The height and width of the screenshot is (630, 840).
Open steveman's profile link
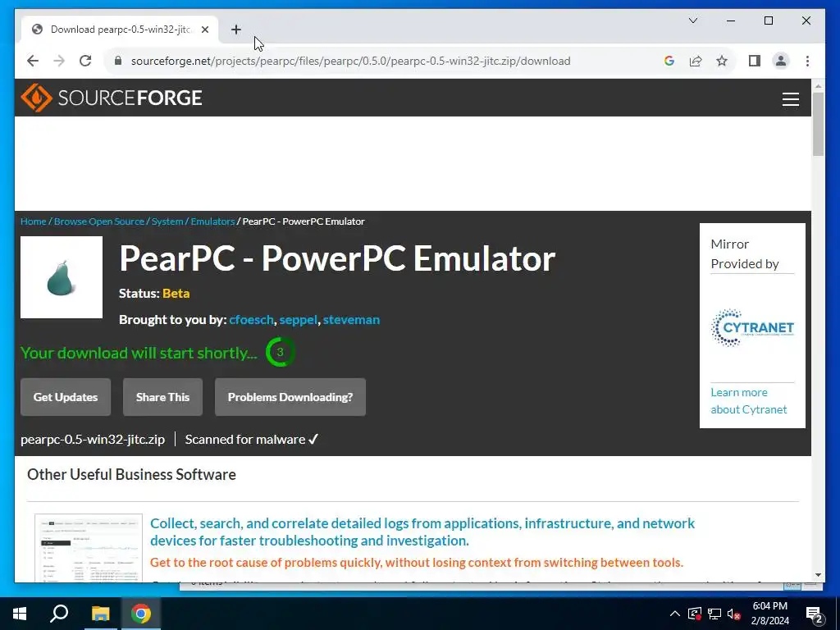tap(351, 320)
